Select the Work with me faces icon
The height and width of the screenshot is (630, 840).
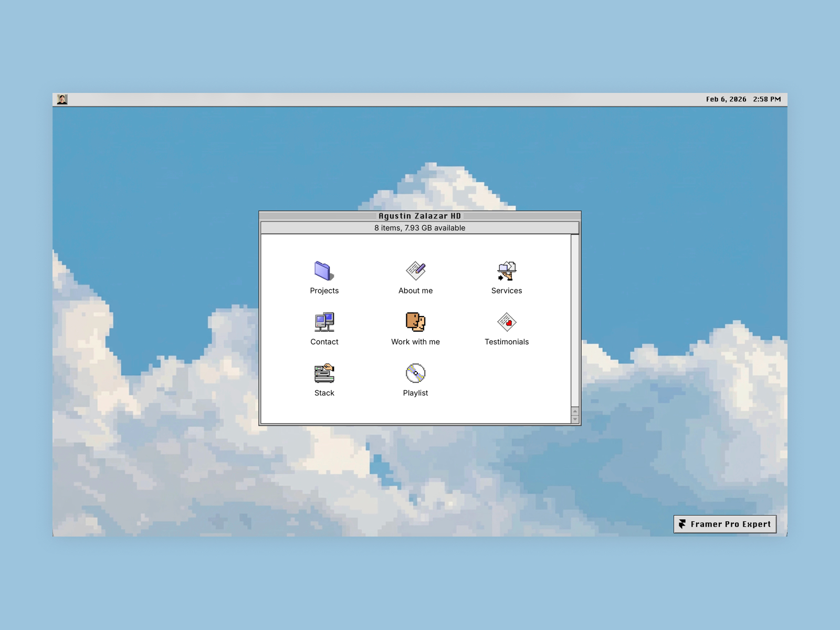tap(415, 322)
